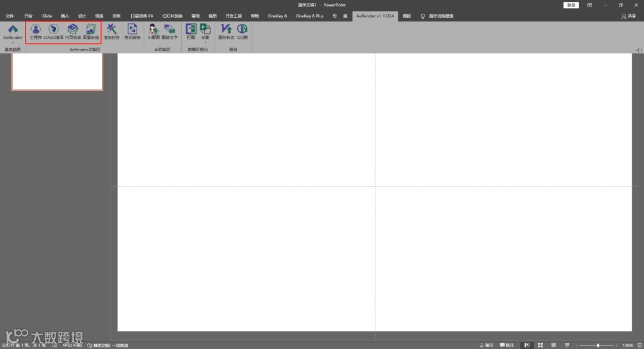Open the 开发工具 Developer tab
The height and width of the screenshot is (349, 644).
[234, 16]
